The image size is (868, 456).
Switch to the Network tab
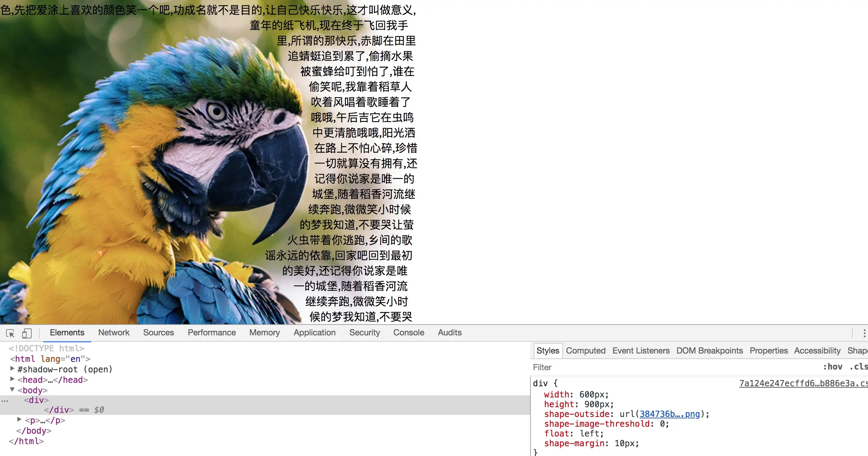pyautogui.click(x=114, y=333)
